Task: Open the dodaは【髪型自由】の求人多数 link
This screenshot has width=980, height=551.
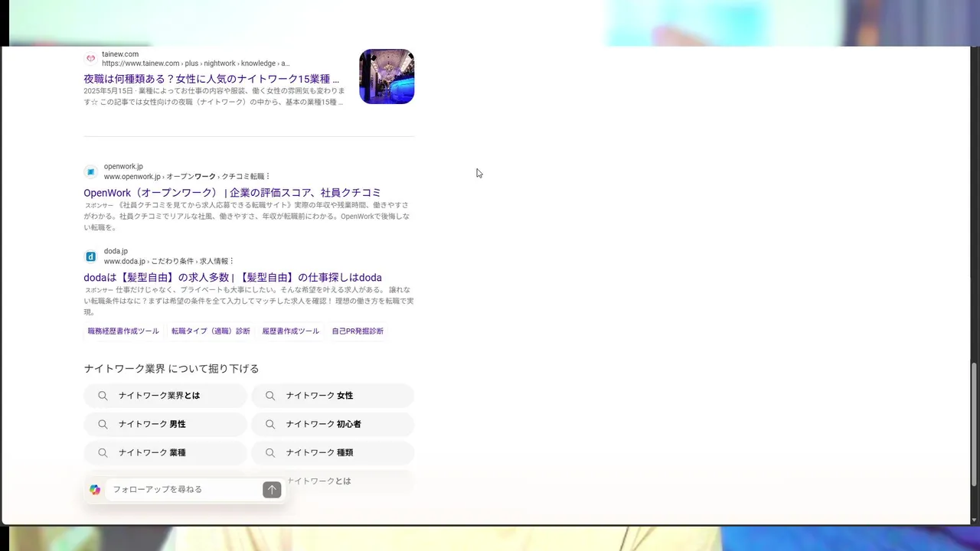Action: [233, 278]
